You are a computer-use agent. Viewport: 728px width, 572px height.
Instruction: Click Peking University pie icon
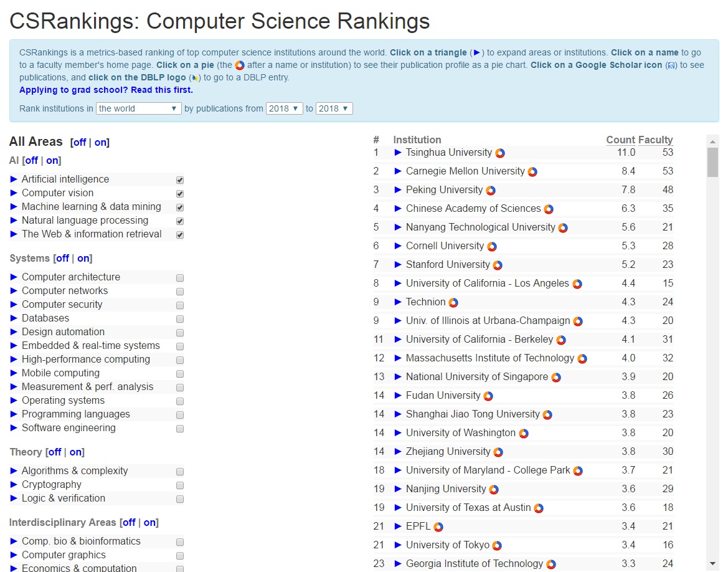pos(491,191)
